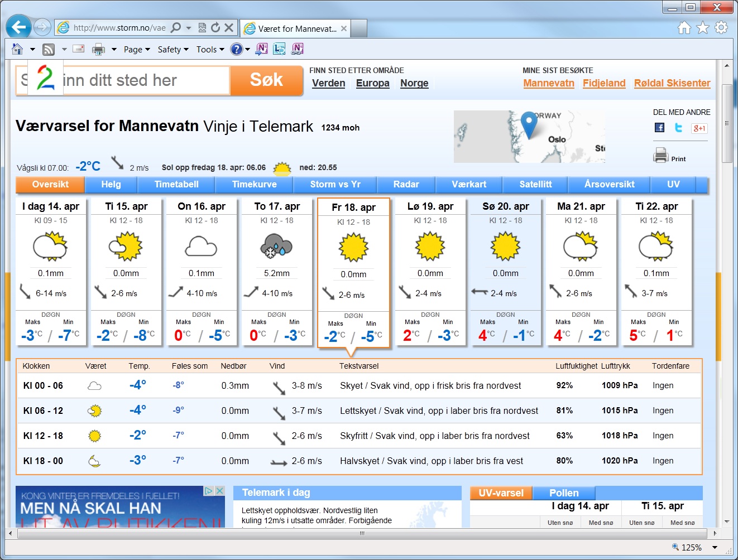Switch to the Timetabell tab
This screenshot has width=738, height=560.
176,184
